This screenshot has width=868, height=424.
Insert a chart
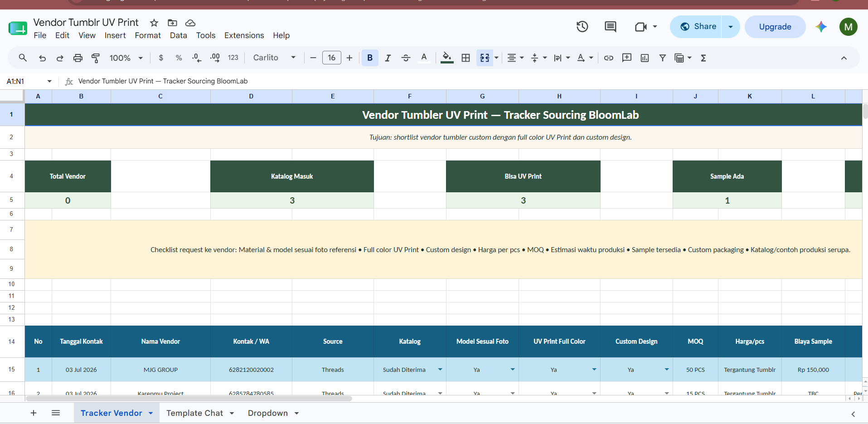coord(645,58)
